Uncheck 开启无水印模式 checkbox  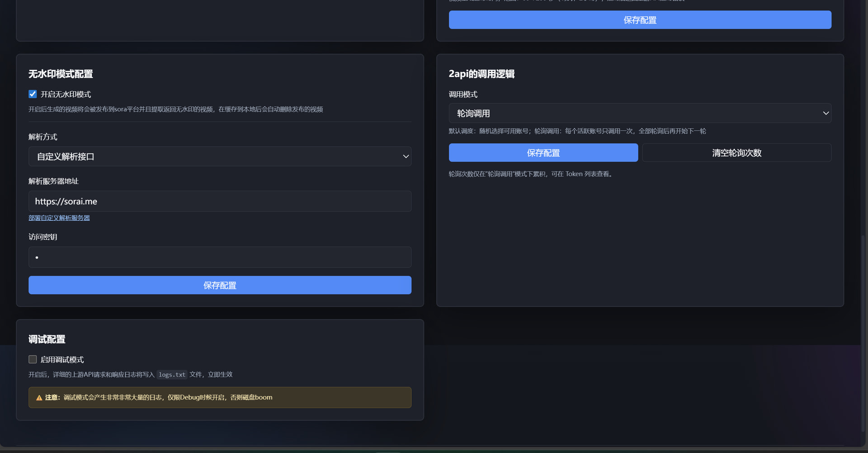(33, 94)
